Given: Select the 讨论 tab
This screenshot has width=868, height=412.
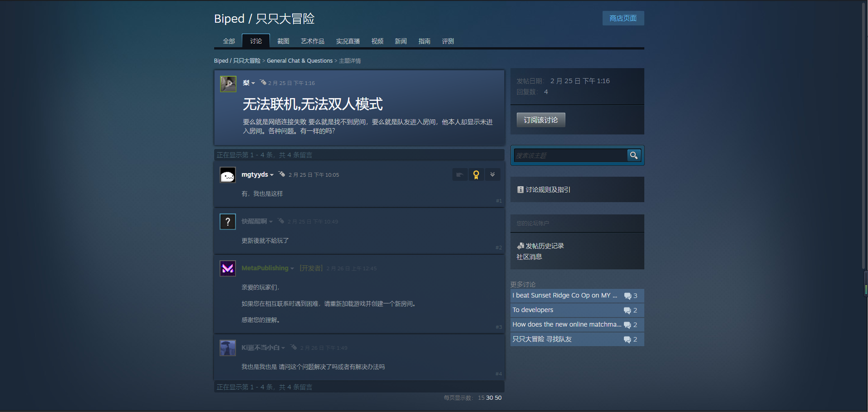Looking at the screenshot, I should pyautogui.click(x=256, y=41).
